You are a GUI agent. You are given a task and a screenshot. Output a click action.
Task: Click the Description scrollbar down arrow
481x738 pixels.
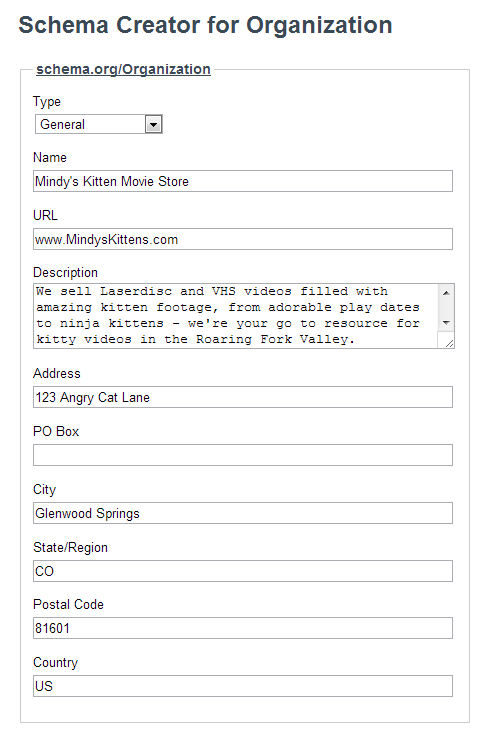click(x=446, y=323)
